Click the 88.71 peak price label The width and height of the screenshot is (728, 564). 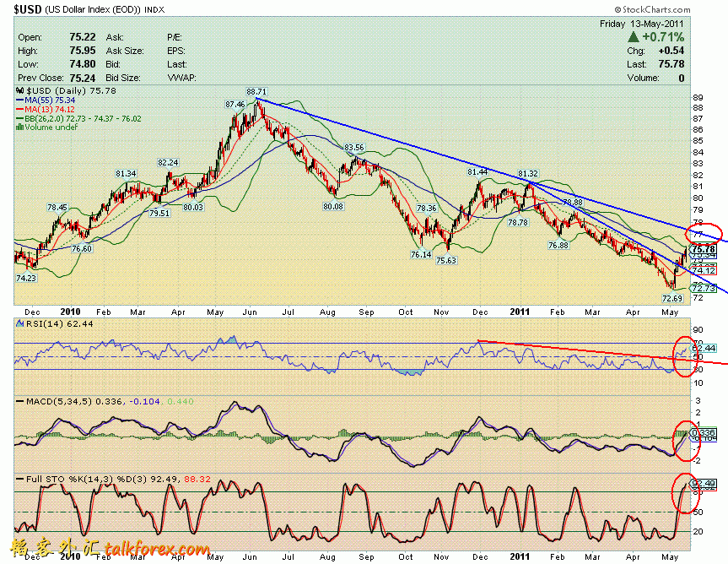point(256,91)
